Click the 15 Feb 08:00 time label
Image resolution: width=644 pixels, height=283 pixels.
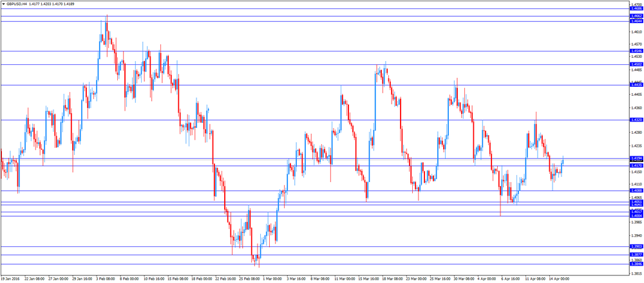coord(177,278)
